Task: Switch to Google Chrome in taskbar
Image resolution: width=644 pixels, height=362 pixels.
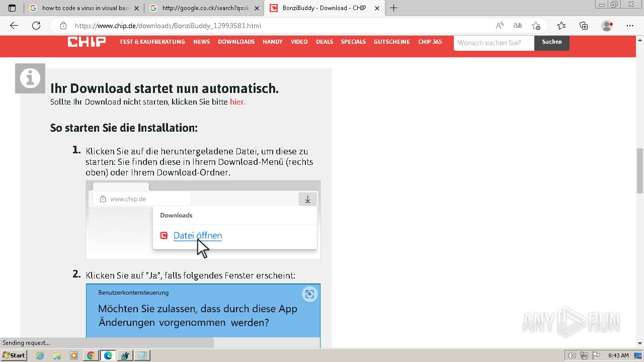Action: [91, 355]
